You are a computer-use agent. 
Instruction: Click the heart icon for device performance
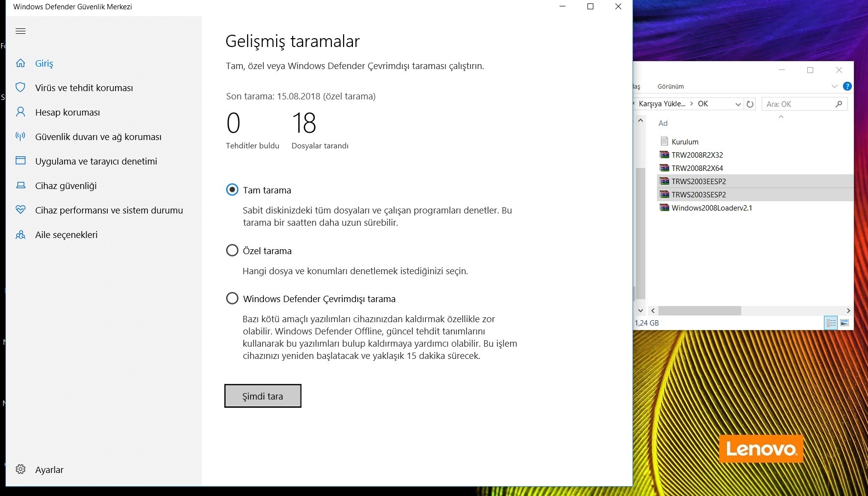[x=21, y=210]
